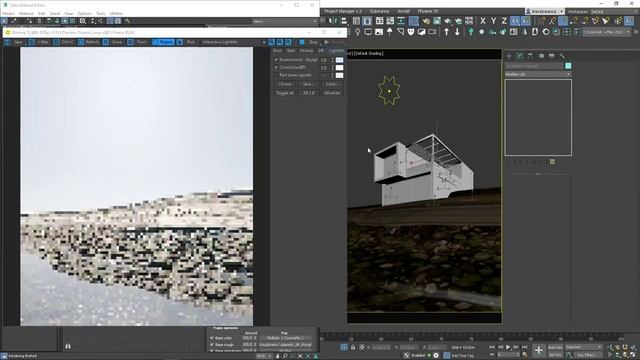The width and height of the screenshot is (640, 360).
Task: Click the X axis constraint icon
Action: pyautogui.click(x=483, y=21)
